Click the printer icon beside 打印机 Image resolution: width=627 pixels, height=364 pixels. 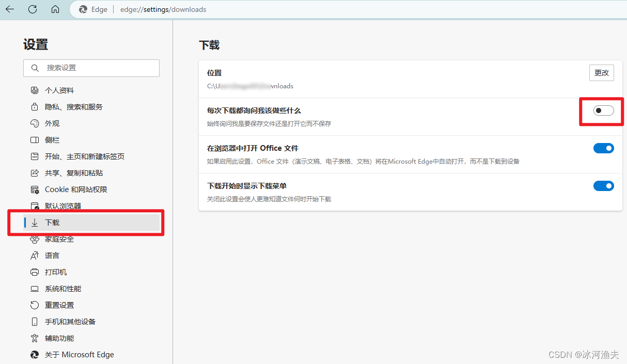(x=35, y=272)
